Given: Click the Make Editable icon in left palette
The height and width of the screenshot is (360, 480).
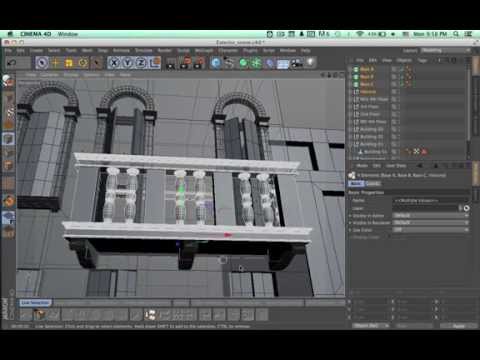Looking at the screenshot, I should [x=8, y=81].
